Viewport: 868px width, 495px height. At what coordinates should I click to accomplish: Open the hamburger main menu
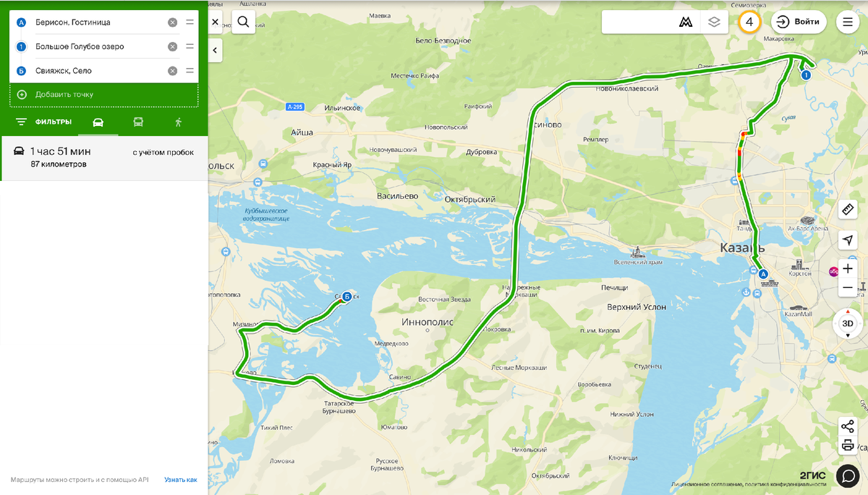pos(848,22)
